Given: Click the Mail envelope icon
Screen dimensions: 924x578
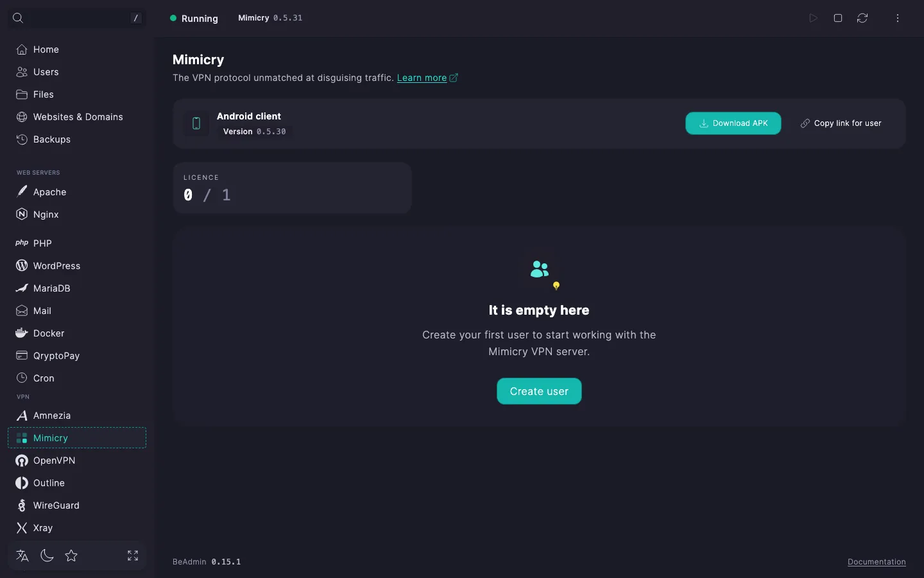Looking at the screenshot, I should point(22,311).
